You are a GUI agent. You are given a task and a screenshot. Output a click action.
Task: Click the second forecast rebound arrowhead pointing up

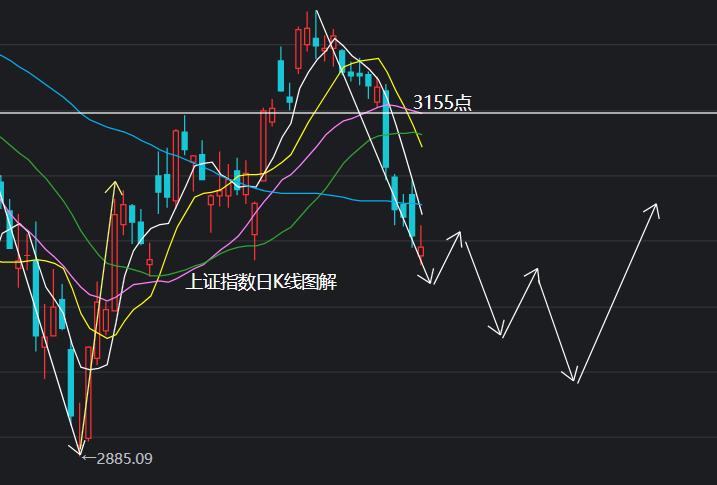tap(537, 270)
